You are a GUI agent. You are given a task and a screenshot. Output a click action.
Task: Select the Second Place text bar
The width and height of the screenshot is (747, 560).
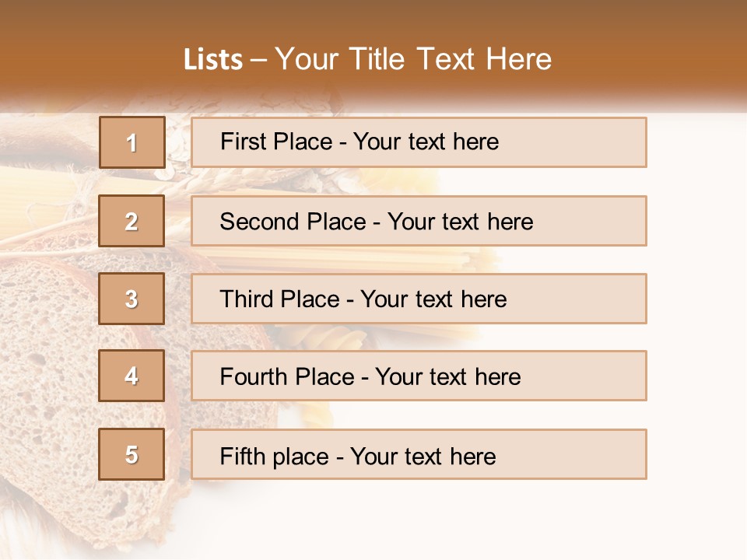(419, 221)
